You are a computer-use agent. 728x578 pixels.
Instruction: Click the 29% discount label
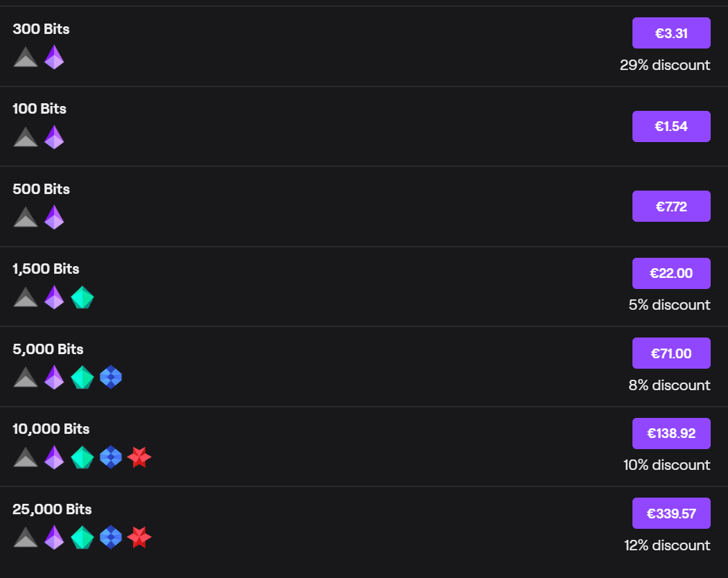(x=665, y=65)
